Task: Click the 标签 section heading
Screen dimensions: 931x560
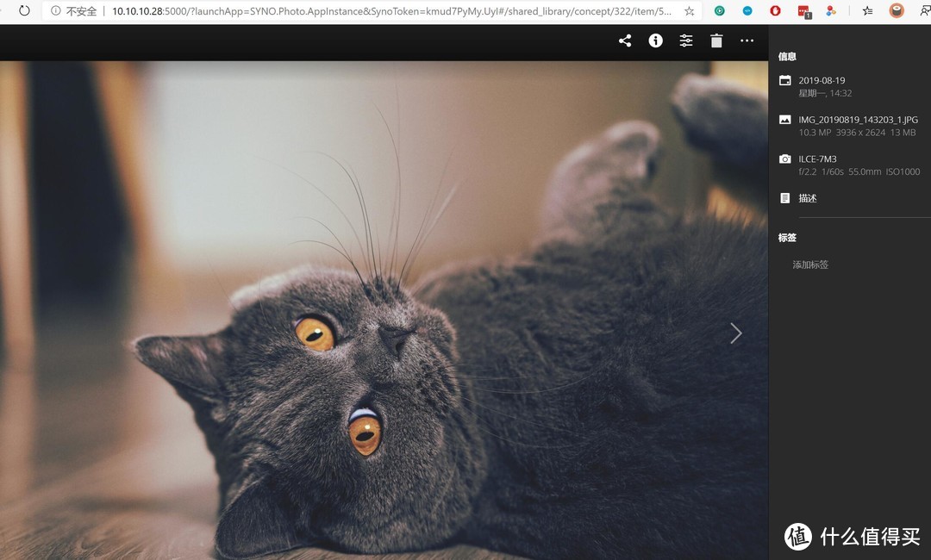Action: pyautogui.click(x=787, y=237)
